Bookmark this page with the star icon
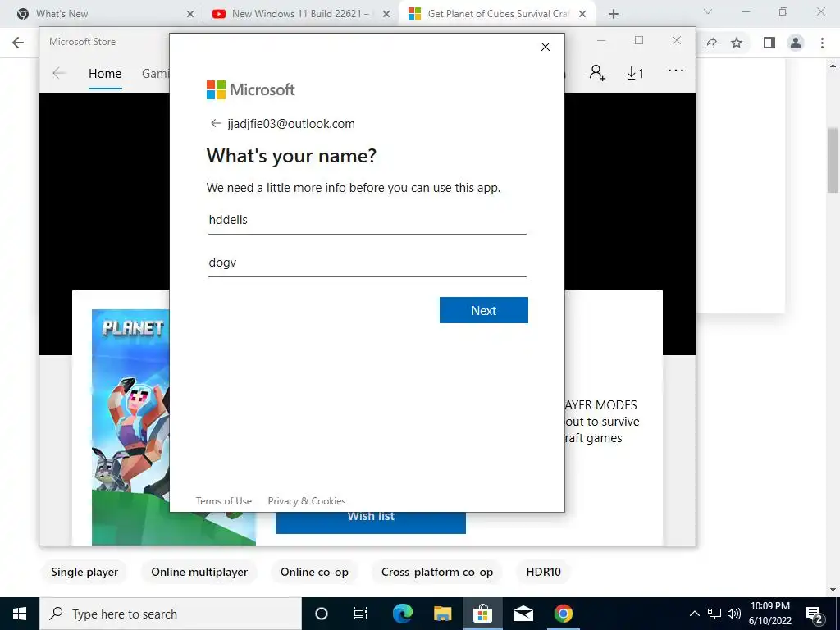840x630 pixels. [x=737, y=43]
